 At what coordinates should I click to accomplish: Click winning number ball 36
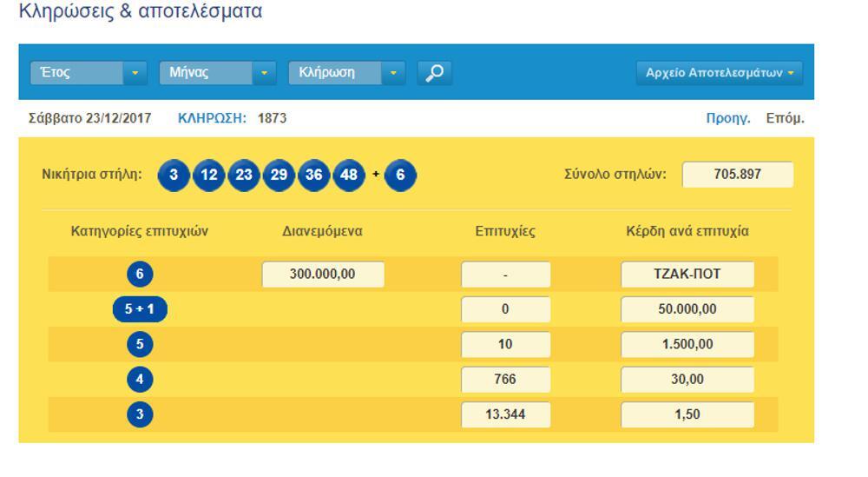tap(313, 175)
